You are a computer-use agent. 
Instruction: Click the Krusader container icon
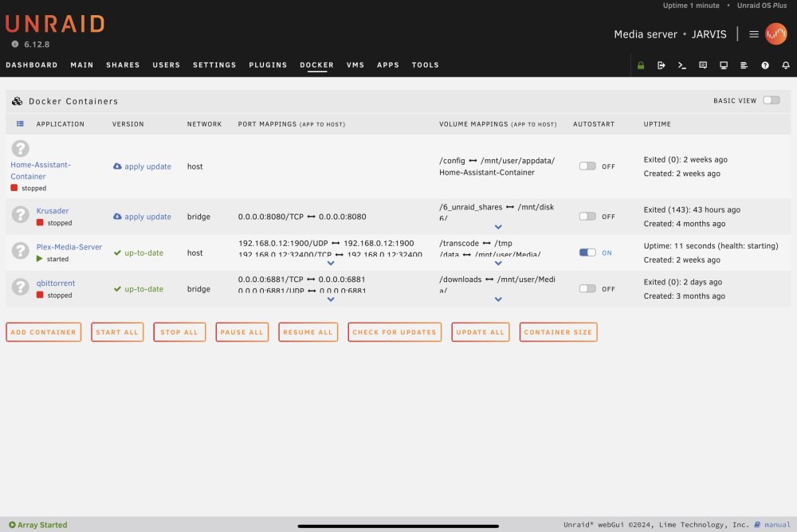[21, 214]
